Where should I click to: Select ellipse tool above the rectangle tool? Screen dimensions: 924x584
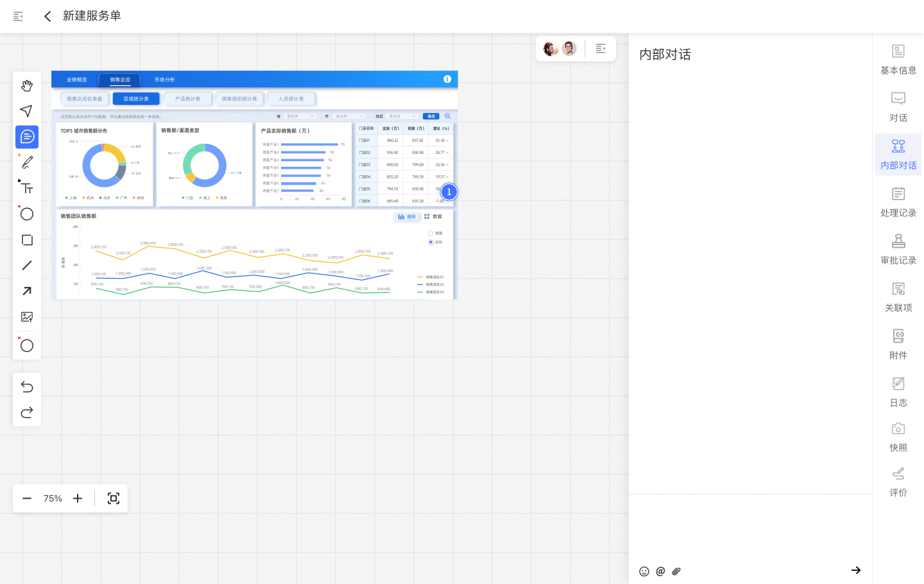(x=27, y=214)
